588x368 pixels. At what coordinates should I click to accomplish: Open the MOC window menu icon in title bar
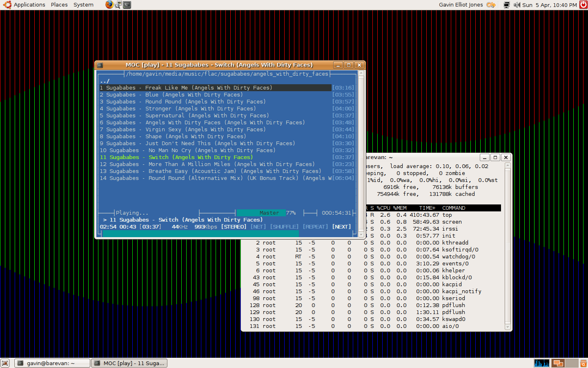(x=100, y=65)
